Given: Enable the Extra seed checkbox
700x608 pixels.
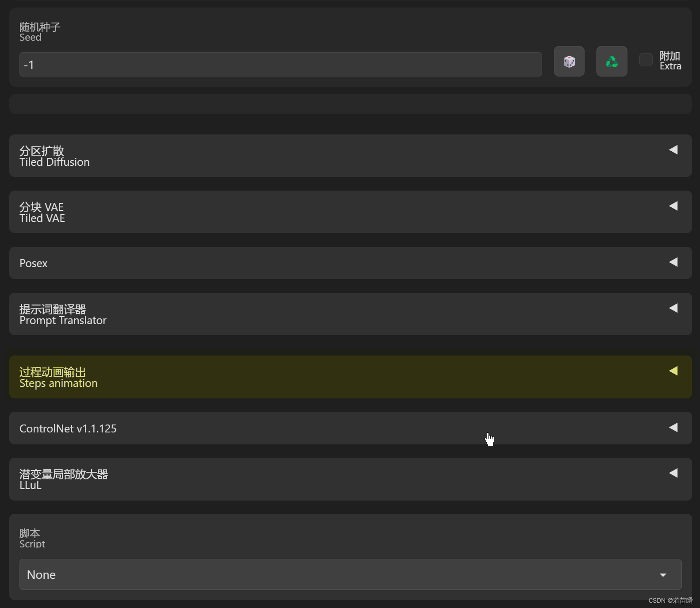Looking at the screenshot, I should (646, 60).
